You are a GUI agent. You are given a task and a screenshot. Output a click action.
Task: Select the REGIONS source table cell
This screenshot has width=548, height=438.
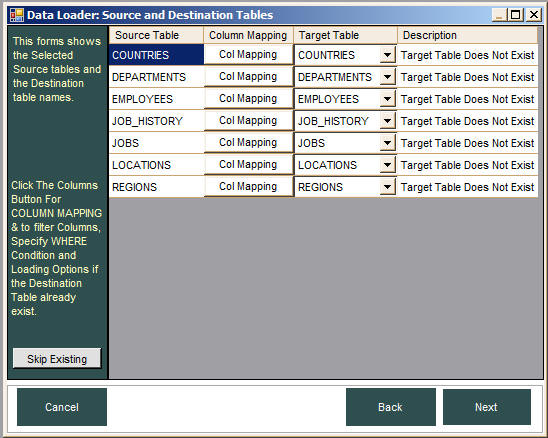(156, 187)
